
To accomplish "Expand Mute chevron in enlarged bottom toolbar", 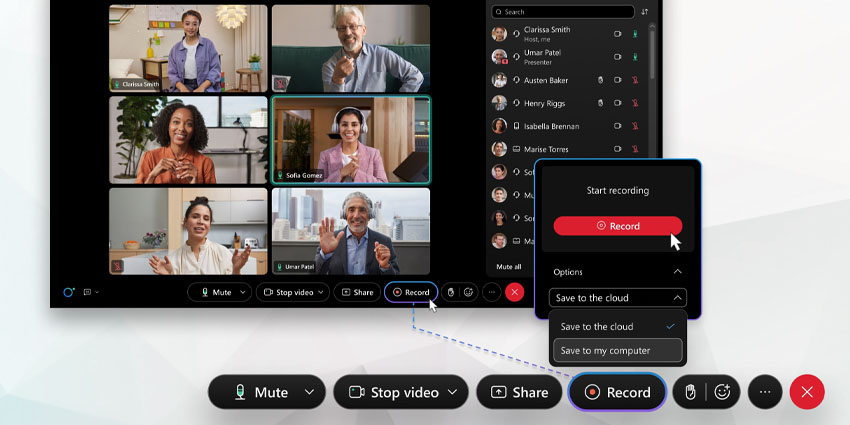I will pos(309,393).
